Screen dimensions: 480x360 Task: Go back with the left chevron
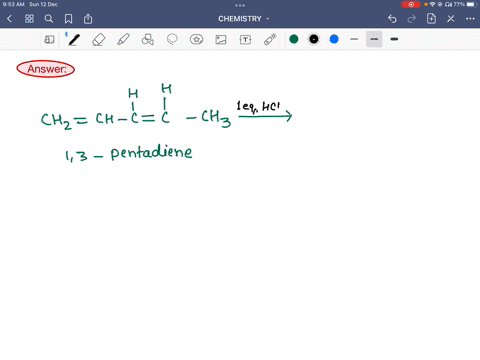9,19
